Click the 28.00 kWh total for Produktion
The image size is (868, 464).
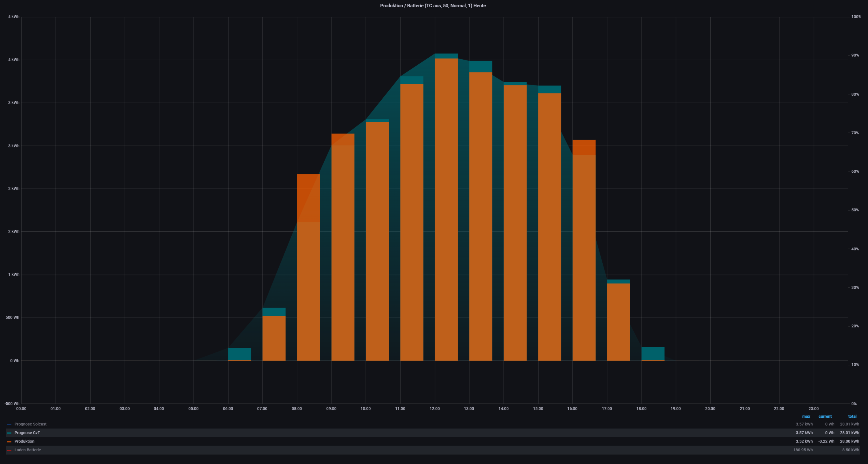coord(849,441)
